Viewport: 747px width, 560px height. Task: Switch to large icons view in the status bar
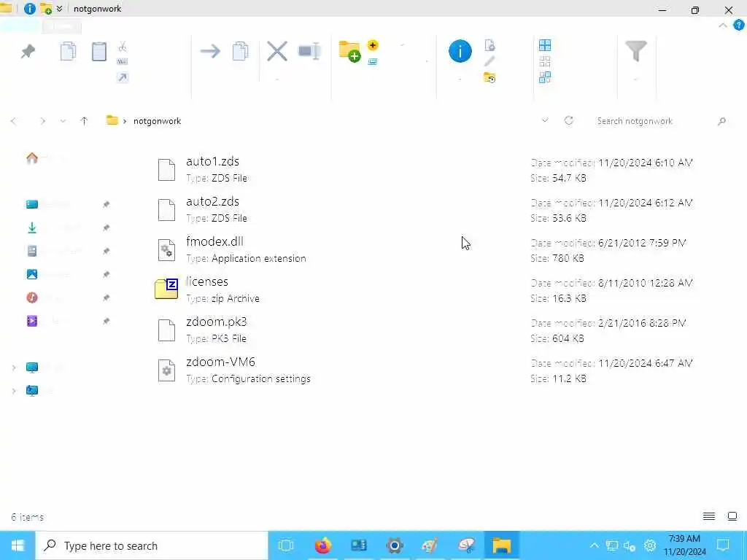(732, 516)
